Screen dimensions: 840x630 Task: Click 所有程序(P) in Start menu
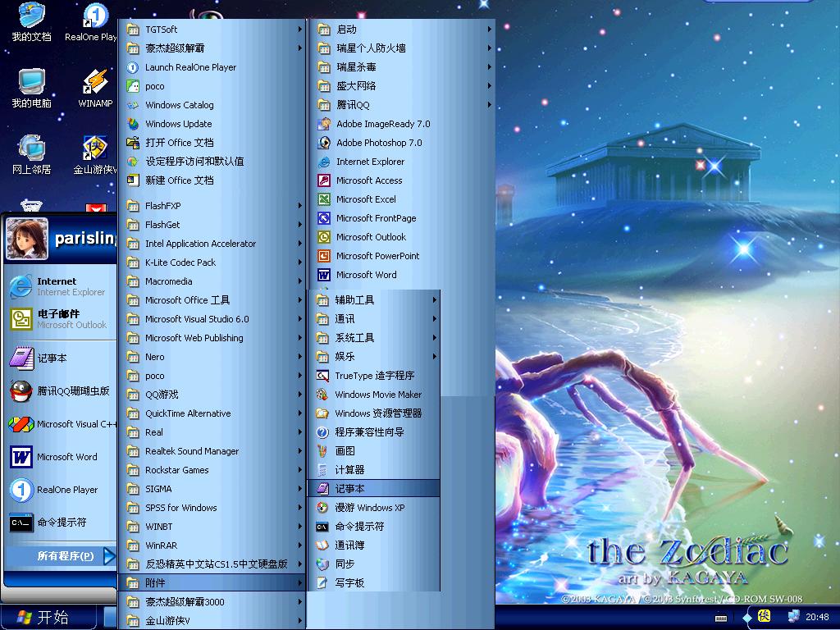coord(60,556)
